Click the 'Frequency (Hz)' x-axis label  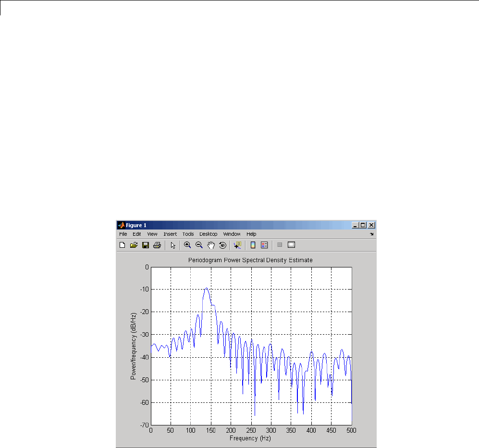(x=250, y=438)
